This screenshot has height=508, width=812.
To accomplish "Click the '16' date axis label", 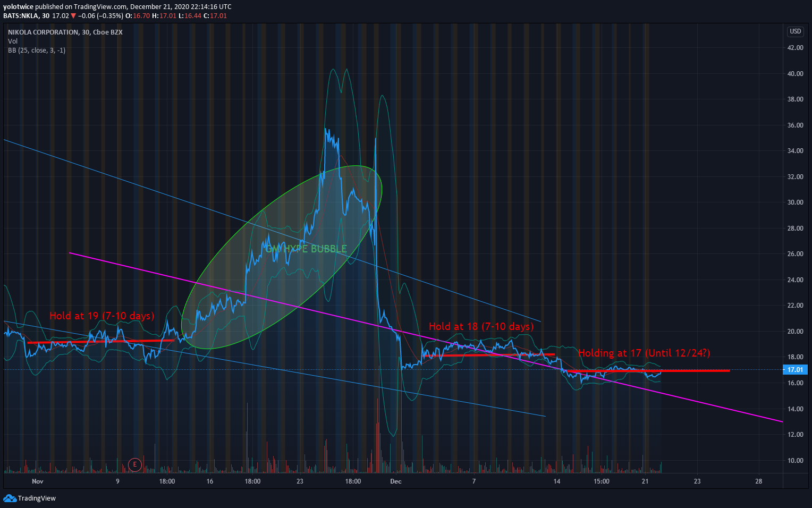I will [x=210, y=481].
